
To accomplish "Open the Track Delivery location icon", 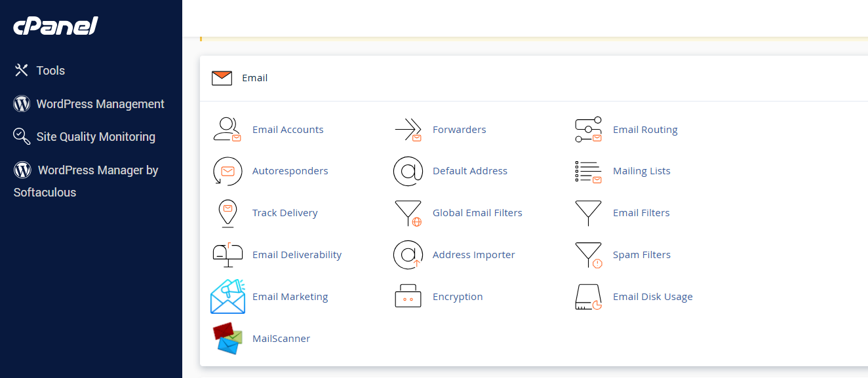I will [x=227, y=213].
